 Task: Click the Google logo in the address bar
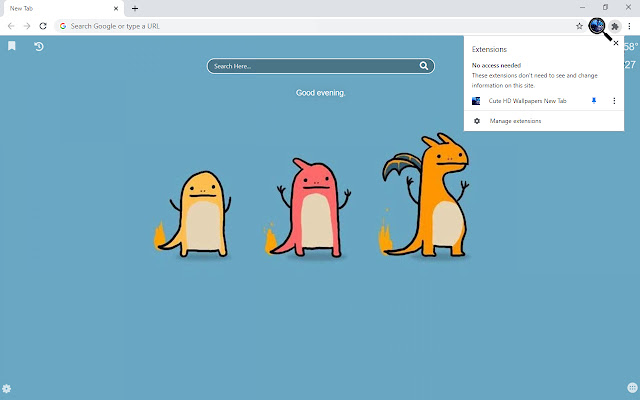point(63,26)
